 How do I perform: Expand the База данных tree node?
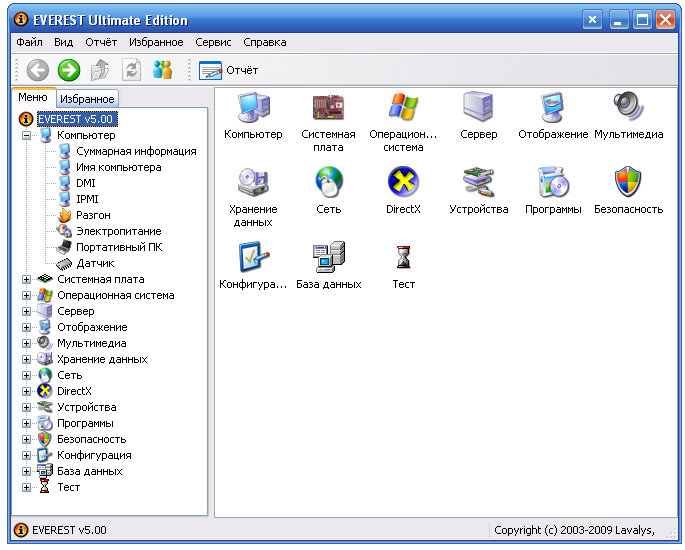point(27,472)
